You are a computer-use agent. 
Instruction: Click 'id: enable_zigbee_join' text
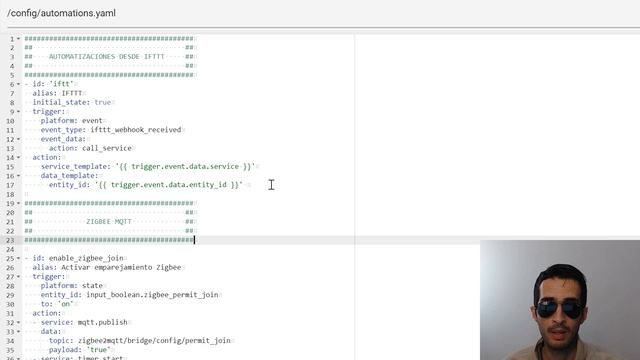(78, 258)
